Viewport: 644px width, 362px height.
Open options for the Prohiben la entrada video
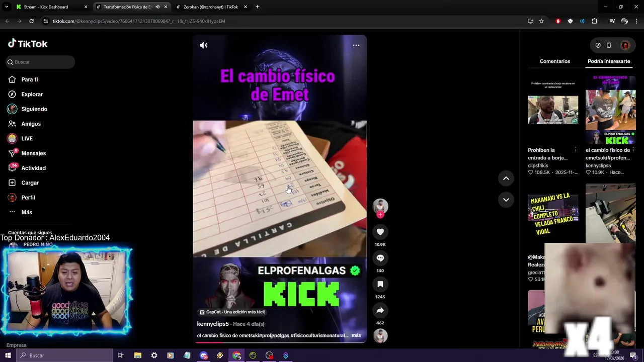click(x=576, y=150)
